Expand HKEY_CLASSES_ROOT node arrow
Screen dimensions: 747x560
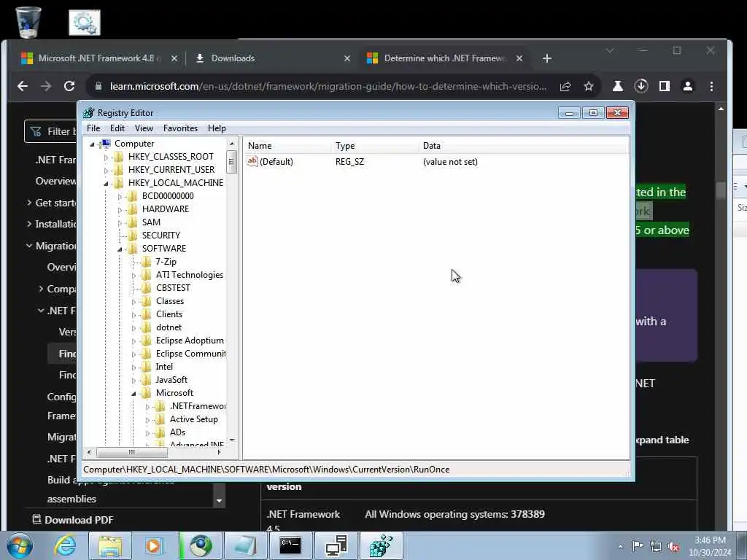(106, 157)
